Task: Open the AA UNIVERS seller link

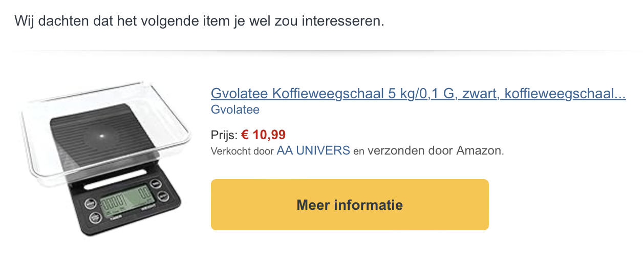Action: (x=313, y=150)
